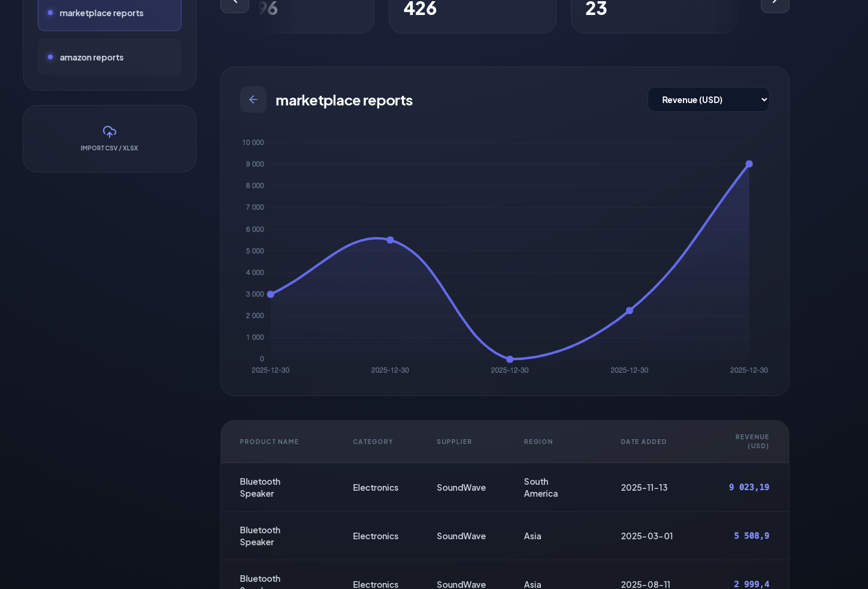Click revenue value 2 999,4
The width and height of the screenshot is (868, 589).
coord(752,584)
